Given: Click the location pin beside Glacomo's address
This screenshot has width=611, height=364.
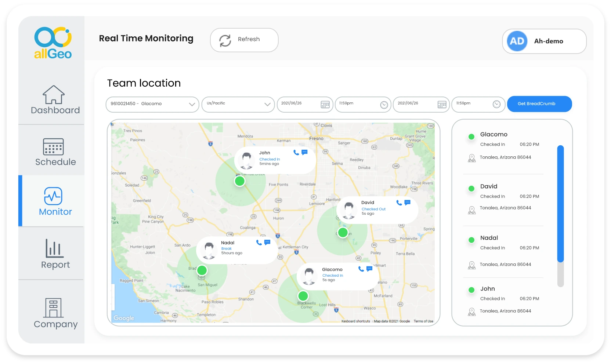Looking at the screenshot, I should (x=471, y=159).
